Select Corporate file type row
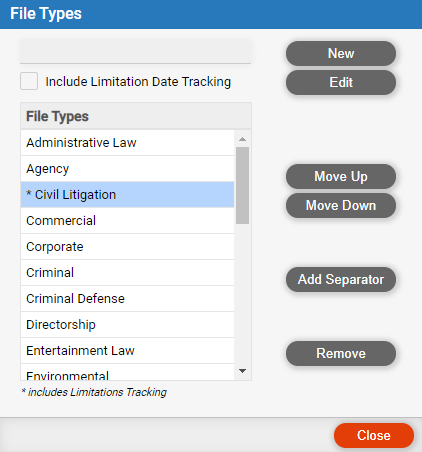This screenshot has width=422, height=452. [x=127, y=247]
